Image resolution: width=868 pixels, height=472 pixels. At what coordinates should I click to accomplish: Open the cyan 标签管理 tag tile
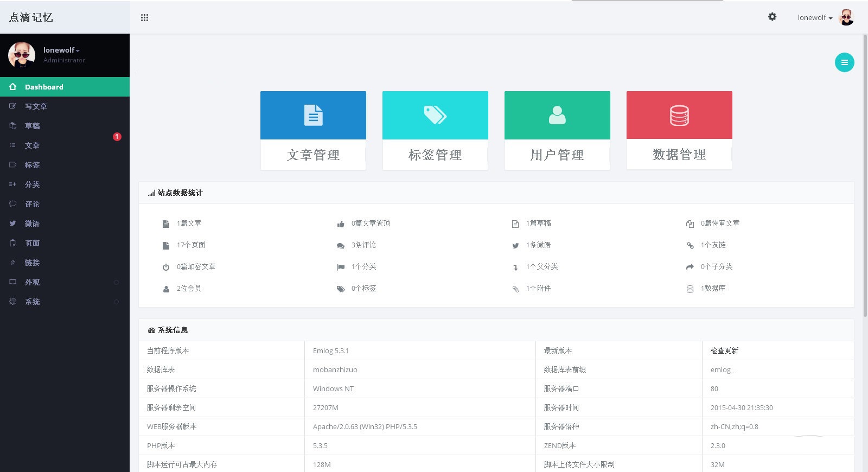[435, 116]
